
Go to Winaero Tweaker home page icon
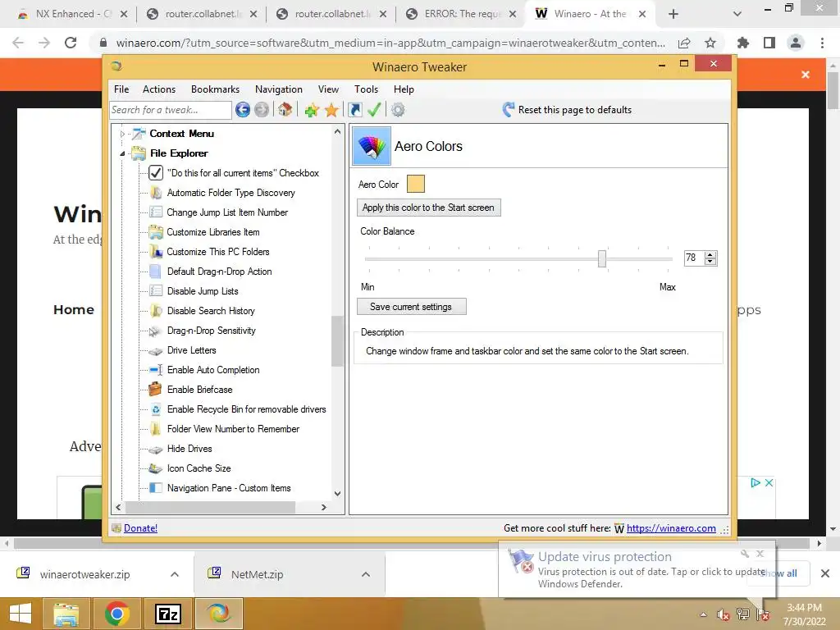pos(285,110)
